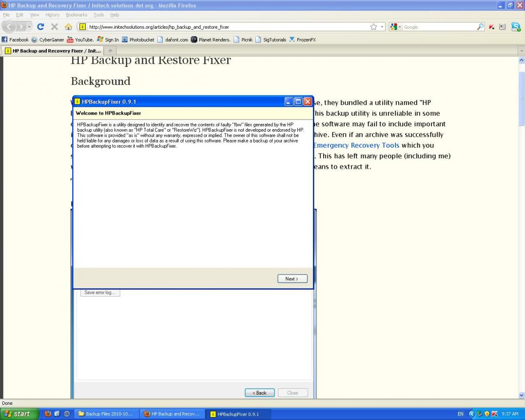Click the Welcome to HPBackupFixer header

tap(109, 113)
